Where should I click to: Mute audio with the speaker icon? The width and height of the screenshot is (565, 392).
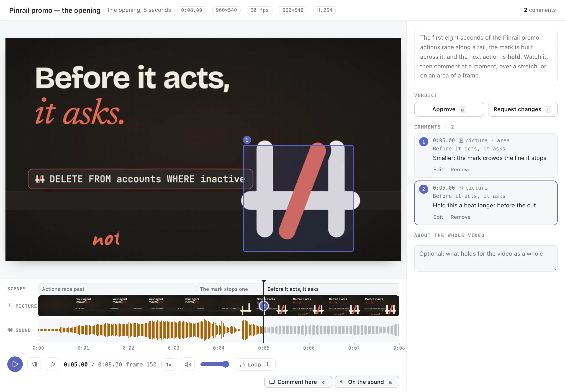pos(187,364)
